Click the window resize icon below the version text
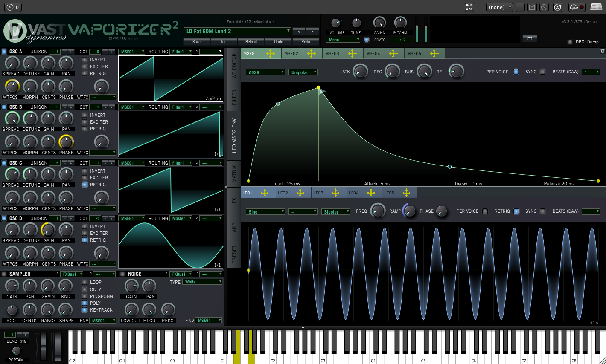The height and width of the screenshot is (364, 606). 530,38
